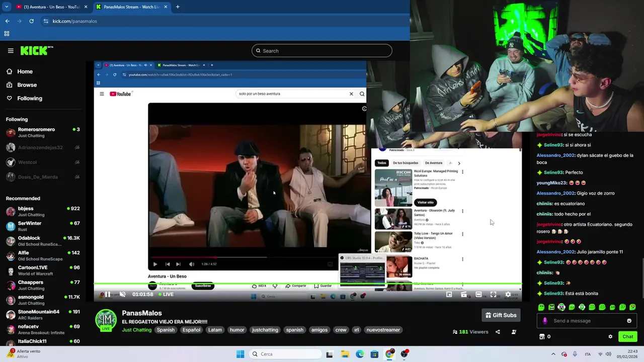Click Alfie channel avatar
This screenshot has width=644, height=362.
point(11,255)
